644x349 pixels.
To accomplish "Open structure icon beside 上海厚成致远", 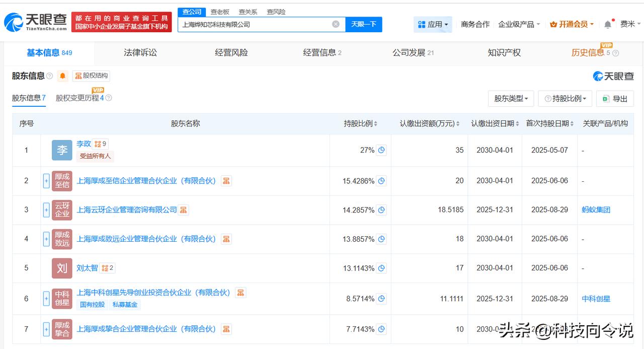I will (226, 239).
